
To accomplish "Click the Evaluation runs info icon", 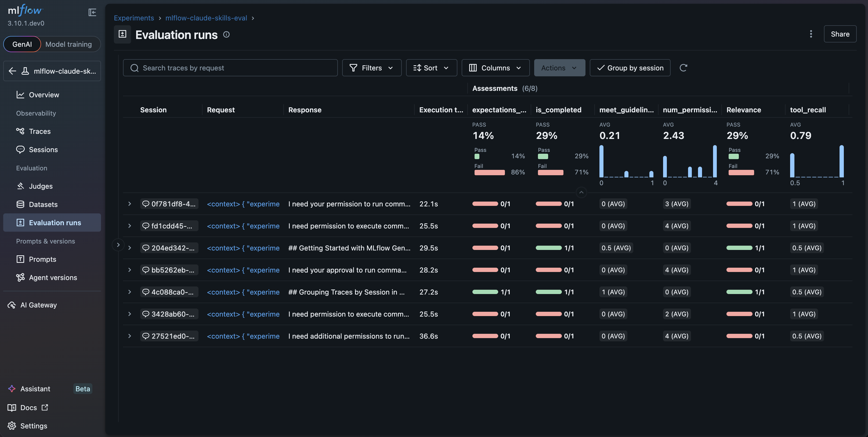I will point(226,34).
